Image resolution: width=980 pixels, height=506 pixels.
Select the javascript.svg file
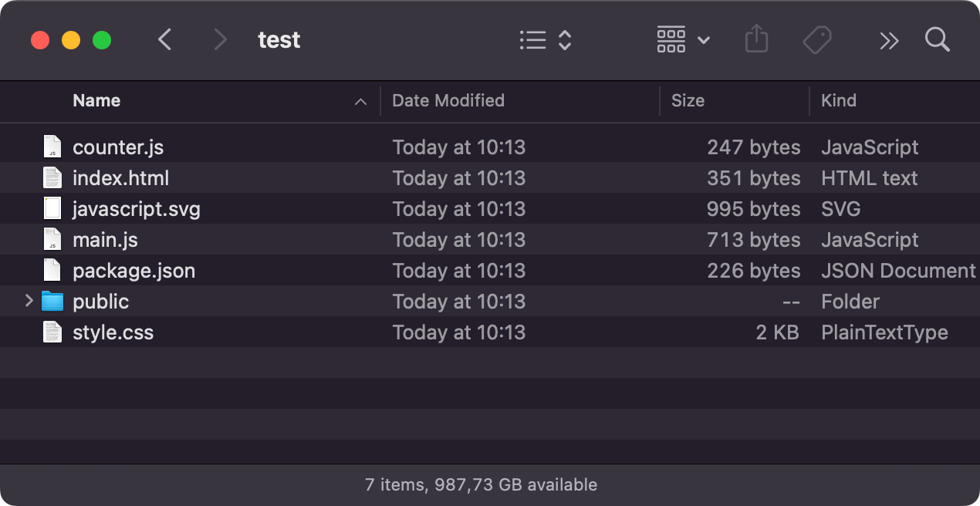[136, 209]
